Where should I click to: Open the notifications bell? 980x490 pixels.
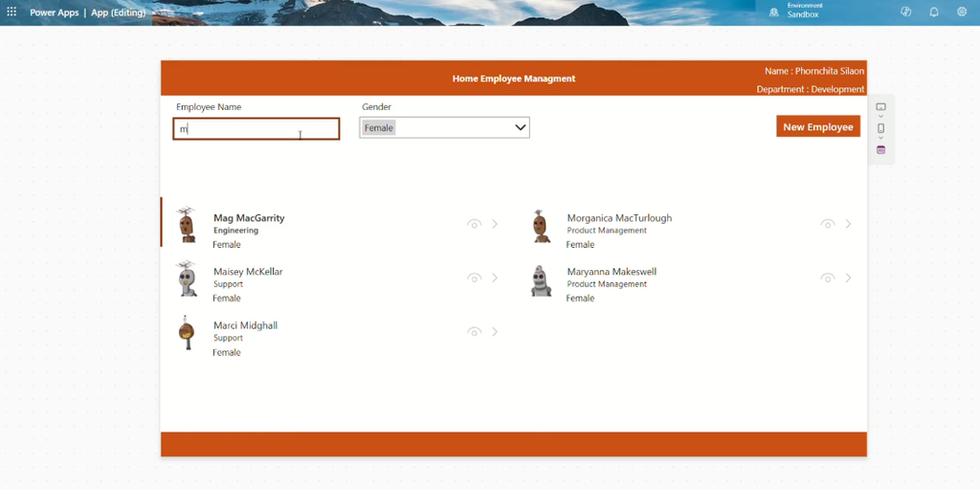pyautogui.click(x=934, y=11)
